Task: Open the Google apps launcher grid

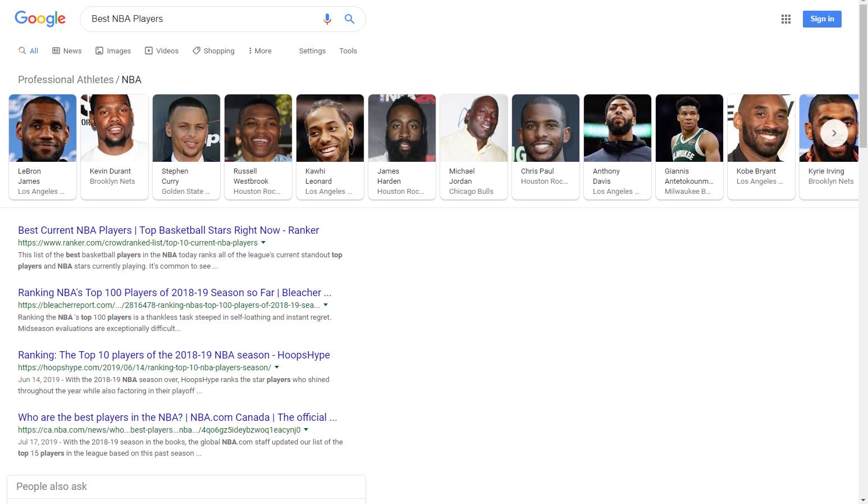Action: [785, 19]
